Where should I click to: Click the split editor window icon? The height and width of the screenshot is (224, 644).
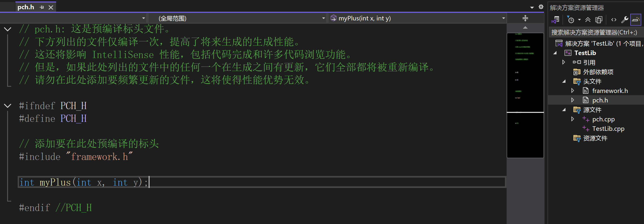tap(525, 18)
